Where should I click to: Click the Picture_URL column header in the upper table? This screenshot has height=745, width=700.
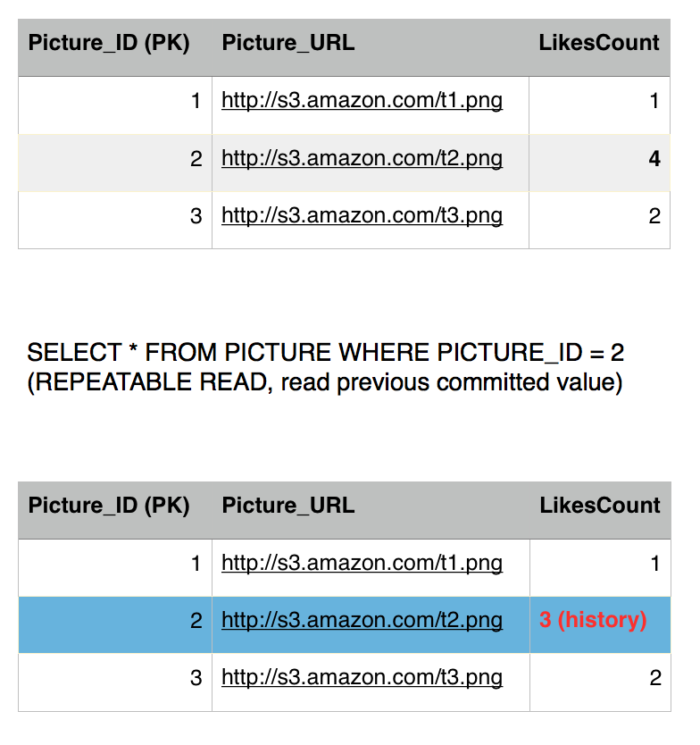click(x=287, y=43)
